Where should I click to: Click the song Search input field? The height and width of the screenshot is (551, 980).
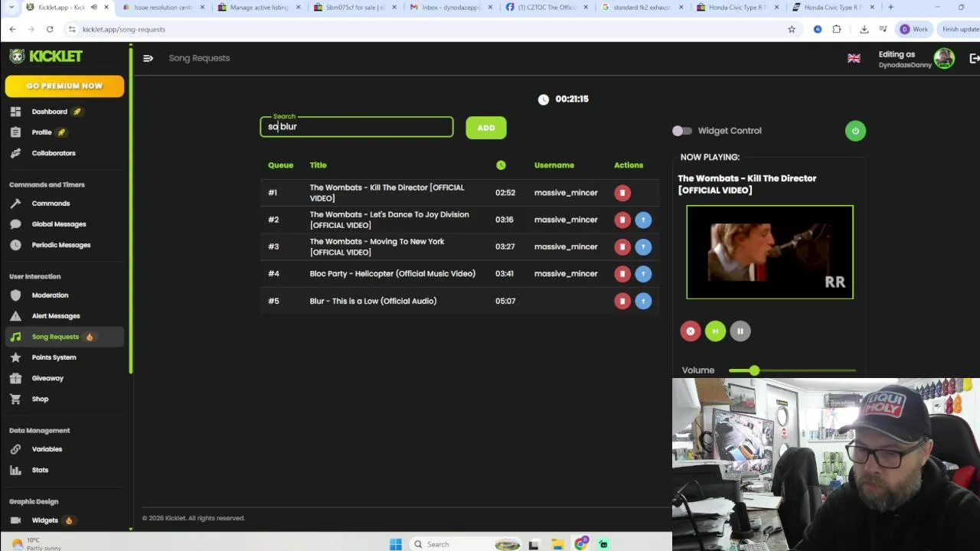tap(357, 127)
